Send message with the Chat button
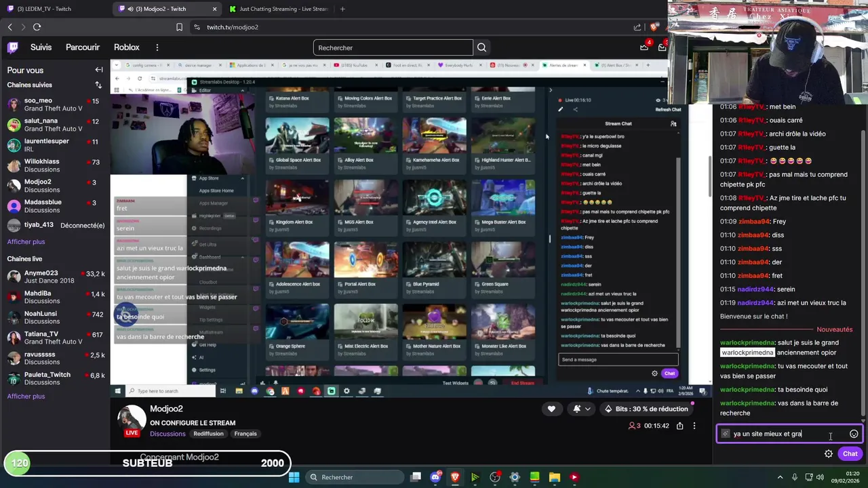Screen dimensions: 868x488 click(850, 453)
